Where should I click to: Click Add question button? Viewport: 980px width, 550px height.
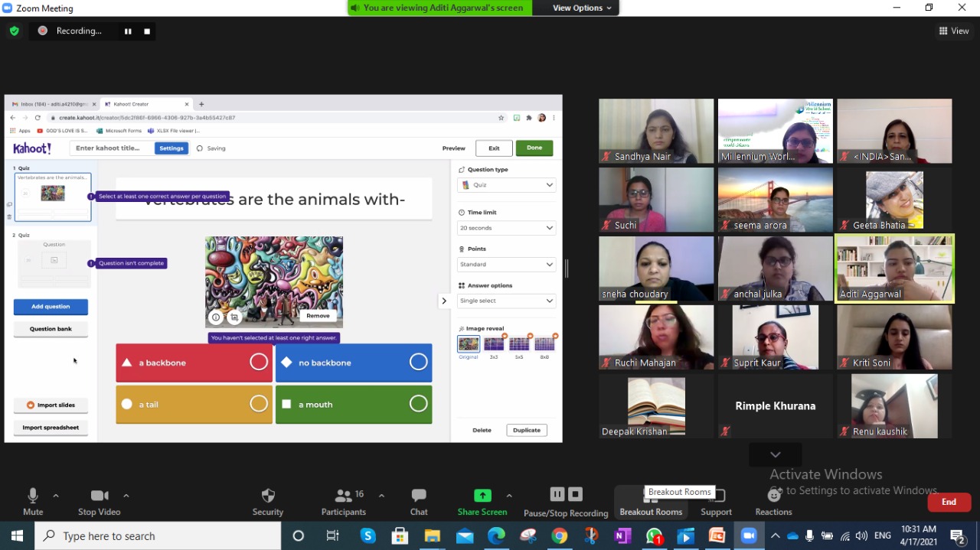pos(51,307)
